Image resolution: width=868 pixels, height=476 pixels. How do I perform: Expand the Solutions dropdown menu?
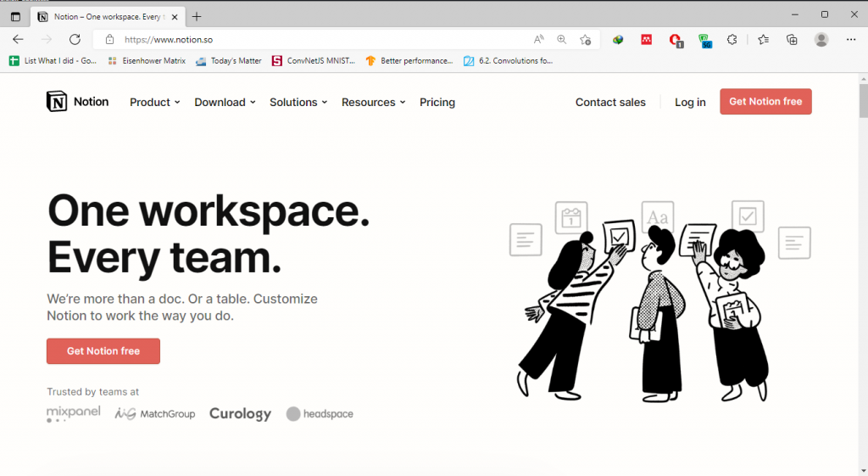click(x=298, y=102)
